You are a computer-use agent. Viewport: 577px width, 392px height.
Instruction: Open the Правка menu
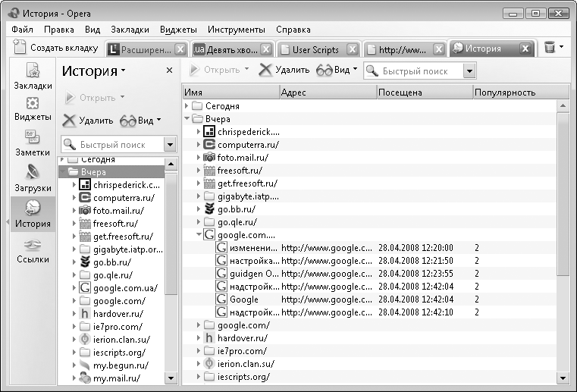(59, 30)
